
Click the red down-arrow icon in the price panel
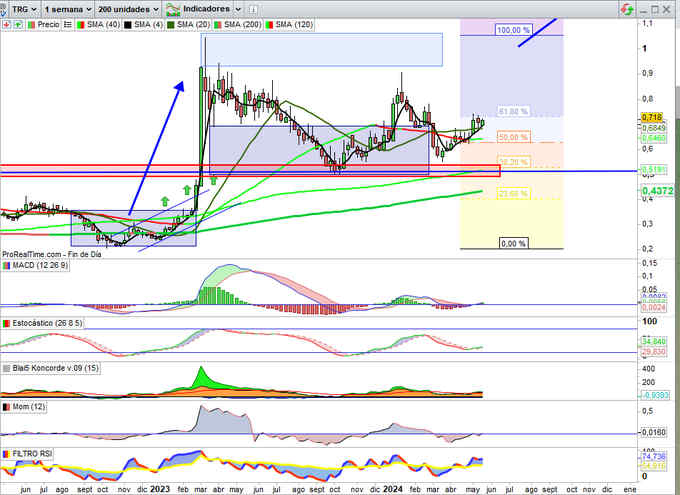coord(6,25)
